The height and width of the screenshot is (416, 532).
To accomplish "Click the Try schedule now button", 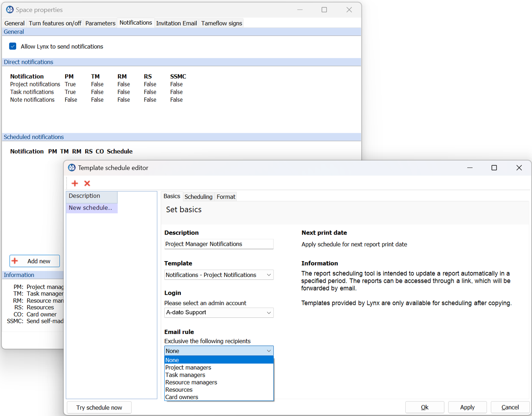I will pos(99,407).
